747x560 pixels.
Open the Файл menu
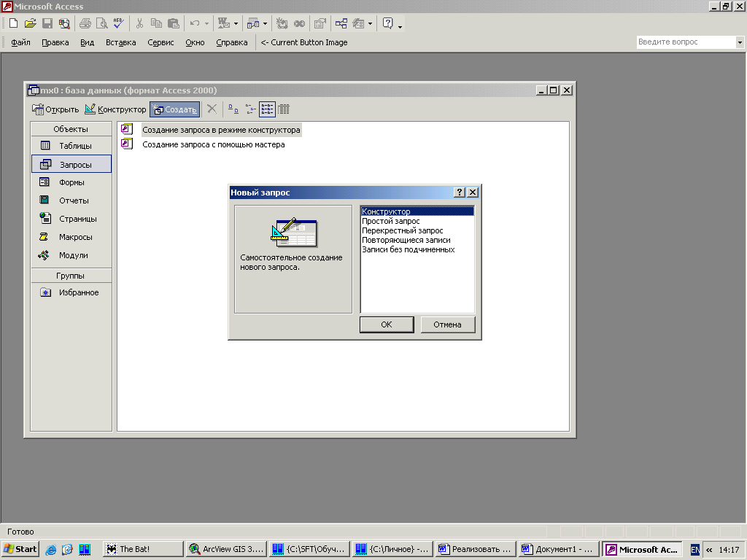pyautogui.click(x=20, y=42)
